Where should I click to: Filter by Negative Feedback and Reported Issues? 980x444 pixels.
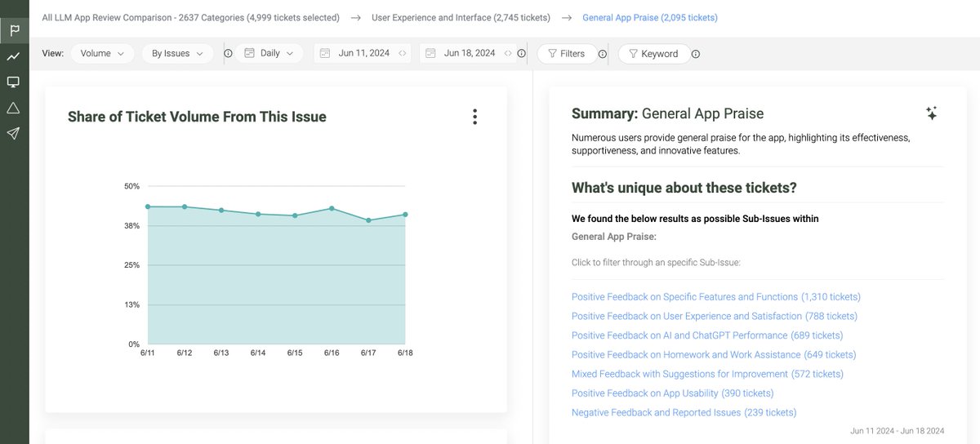(x=684, y=412)
